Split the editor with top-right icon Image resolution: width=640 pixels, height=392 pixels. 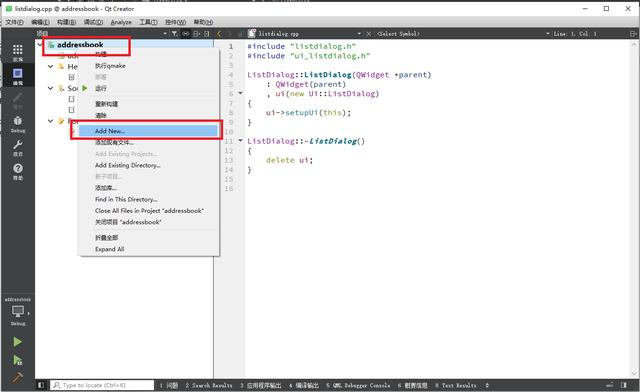[633, 33]
